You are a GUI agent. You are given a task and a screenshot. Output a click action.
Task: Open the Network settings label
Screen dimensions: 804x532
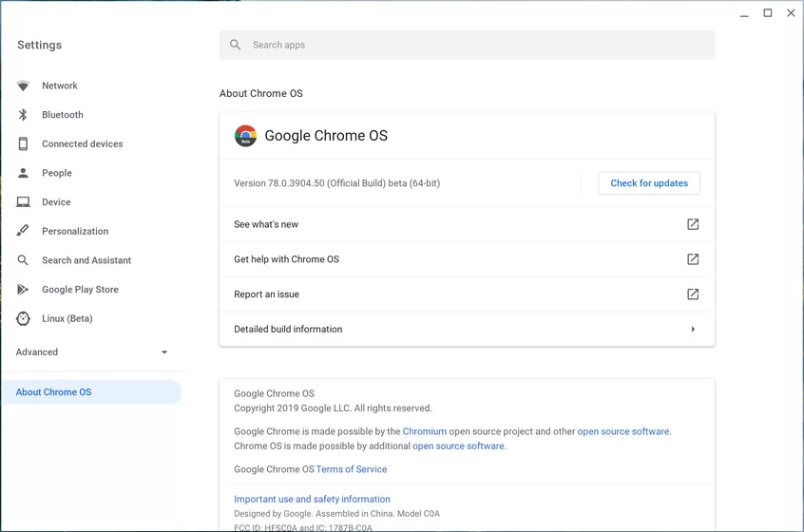pyautogui.click(x=60, y=85)
